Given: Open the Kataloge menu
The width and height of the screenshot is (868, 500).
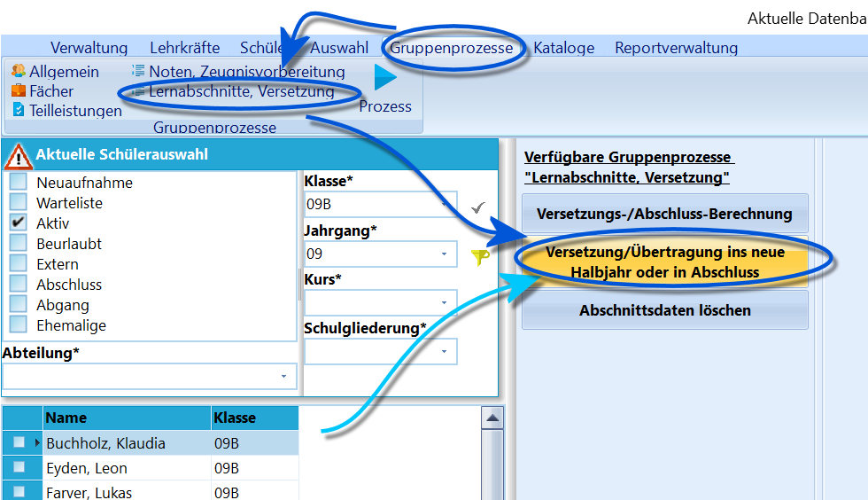Looking at the screenshot, I should [x=563, y=48].
